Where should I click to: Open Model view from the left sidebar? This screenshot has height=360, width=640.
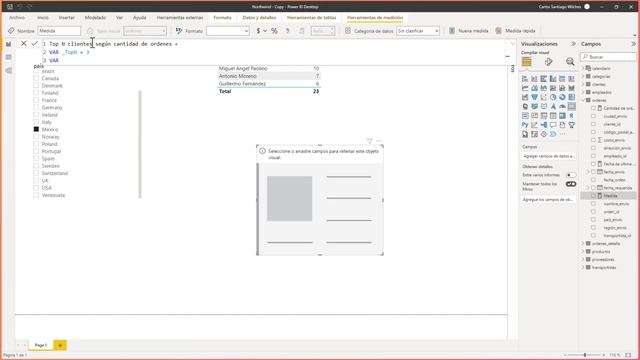(9, 71)
